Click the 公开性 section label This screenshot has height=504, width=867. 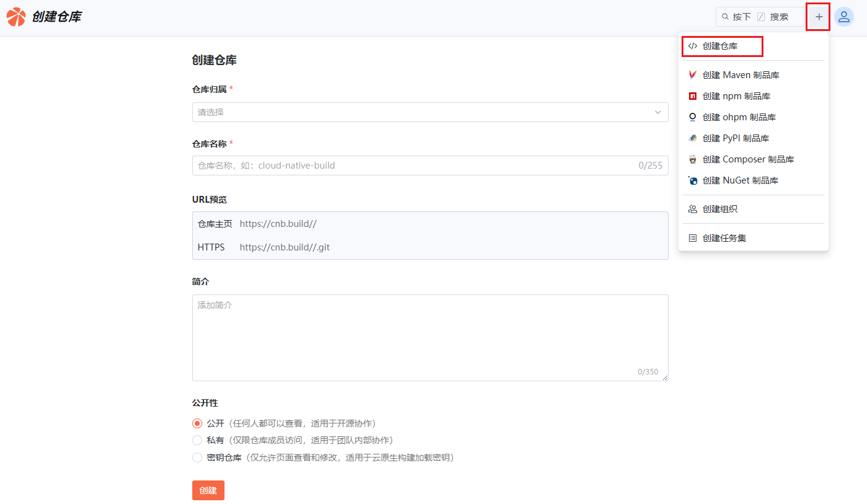pyautogui.click(x=205, y=403)
